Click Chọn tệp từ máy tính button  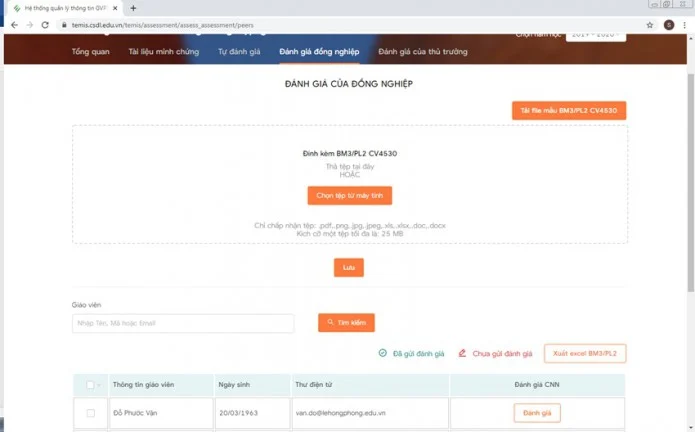pos(350,195)
